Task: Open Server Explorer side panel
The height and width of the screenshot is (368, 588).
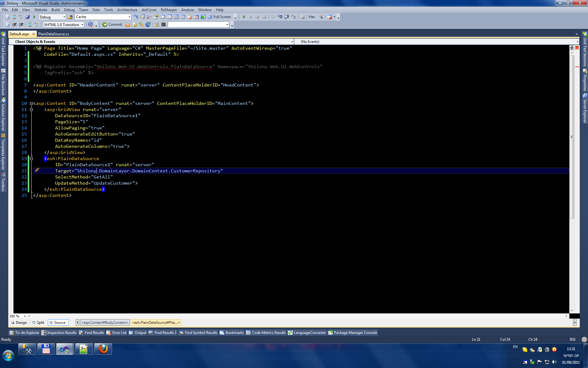Action: [585, 108]
